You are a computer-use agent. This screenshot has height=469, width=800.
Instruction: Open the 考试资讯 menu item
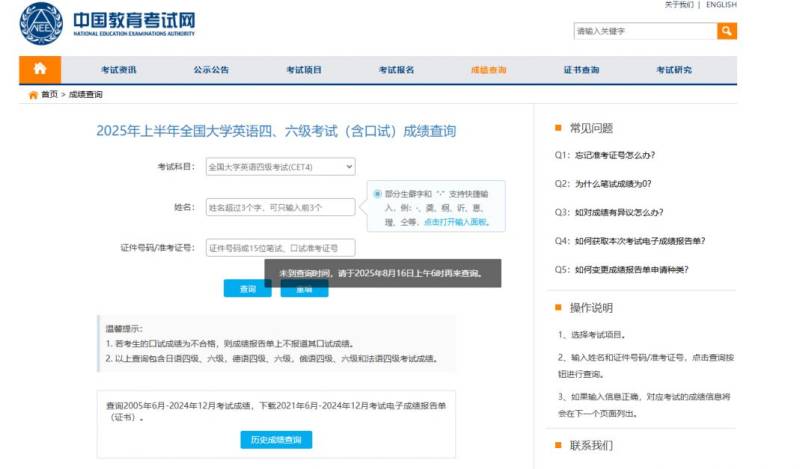pos(118,70)
